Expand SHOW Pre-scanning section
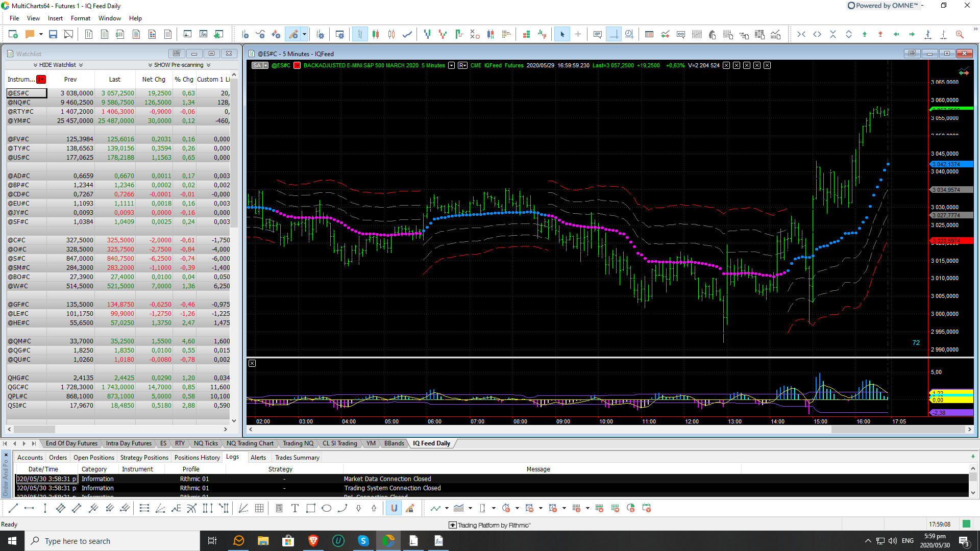This screenshot has height=551, width=980. point(179,65)
